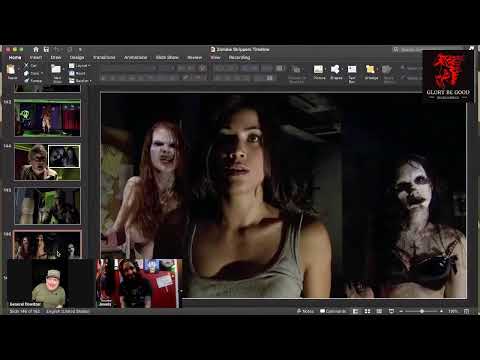Select the slide thumbnail with the green stage
Screen dimensions: 480x360
point(47,117)
